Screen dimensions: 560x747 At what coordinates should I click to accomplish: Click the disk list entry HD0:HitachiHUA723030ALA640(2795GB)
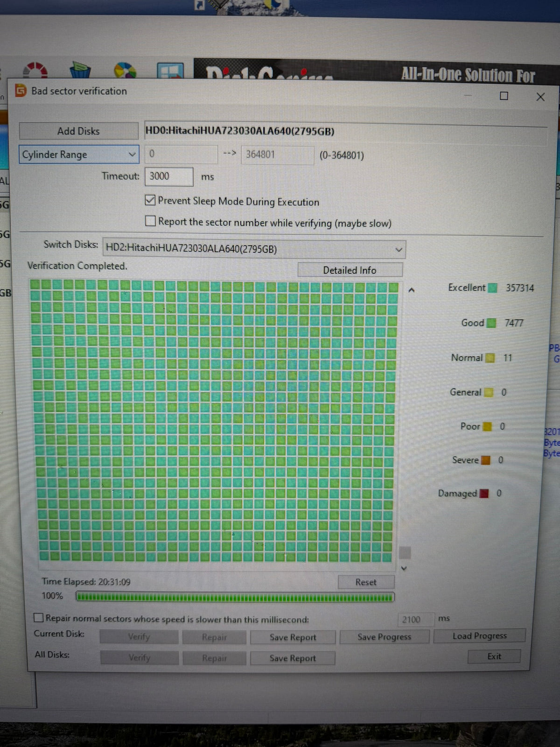[240, 131]
